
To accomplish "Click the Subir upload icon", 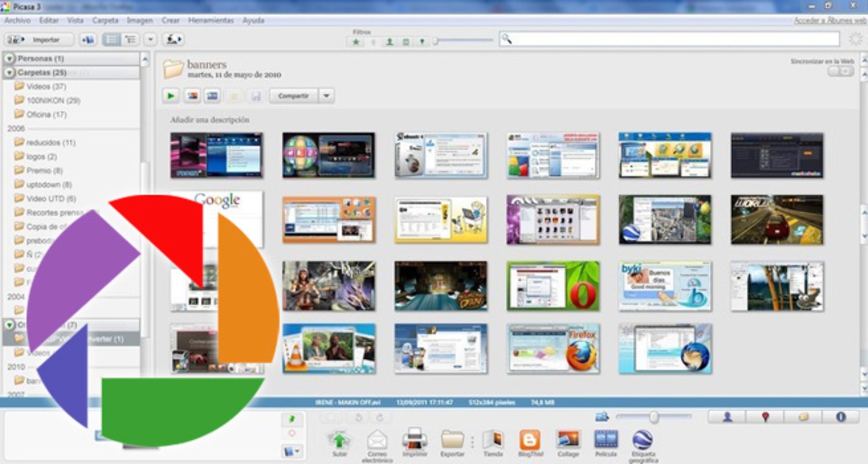I will [x=340, y=440].
